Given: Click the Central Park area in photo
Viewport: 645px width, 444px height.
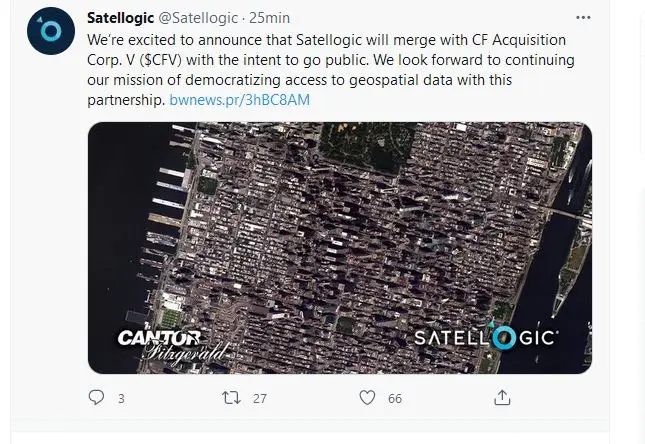Looking at the screenshot, I should point(367,145).
